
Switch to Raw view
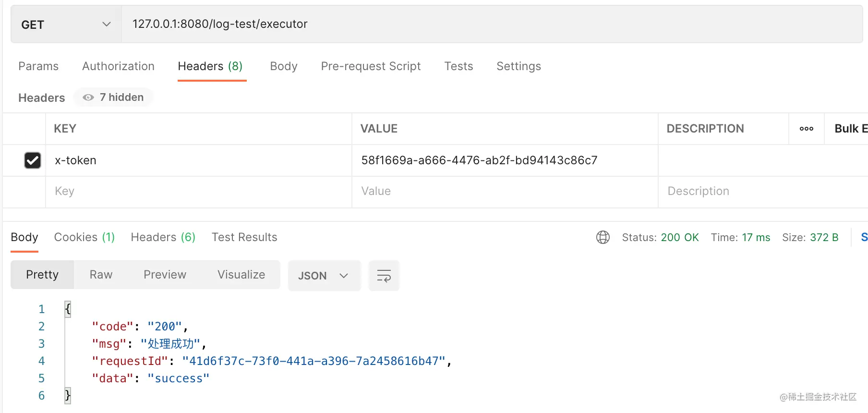[101, 275]
